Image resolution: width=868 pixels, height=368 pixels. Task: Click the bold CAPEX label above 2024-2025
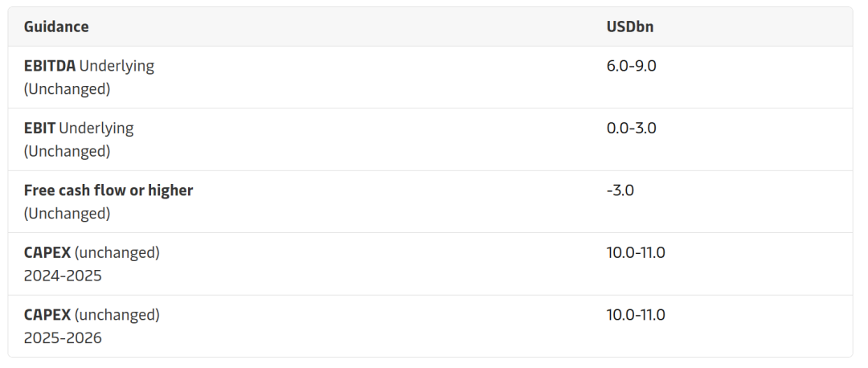[x=47, y=253]
